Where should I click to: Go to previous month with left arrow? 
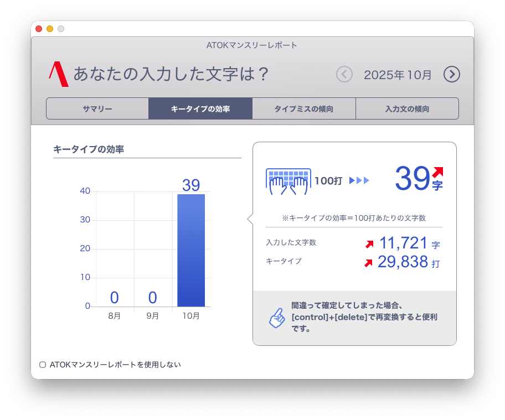(344, 74)
